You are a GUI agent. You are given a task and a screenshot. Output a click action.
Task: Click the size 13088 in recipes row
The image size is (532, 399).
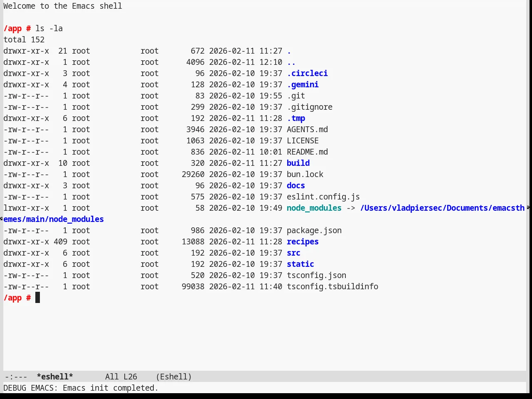193,241
